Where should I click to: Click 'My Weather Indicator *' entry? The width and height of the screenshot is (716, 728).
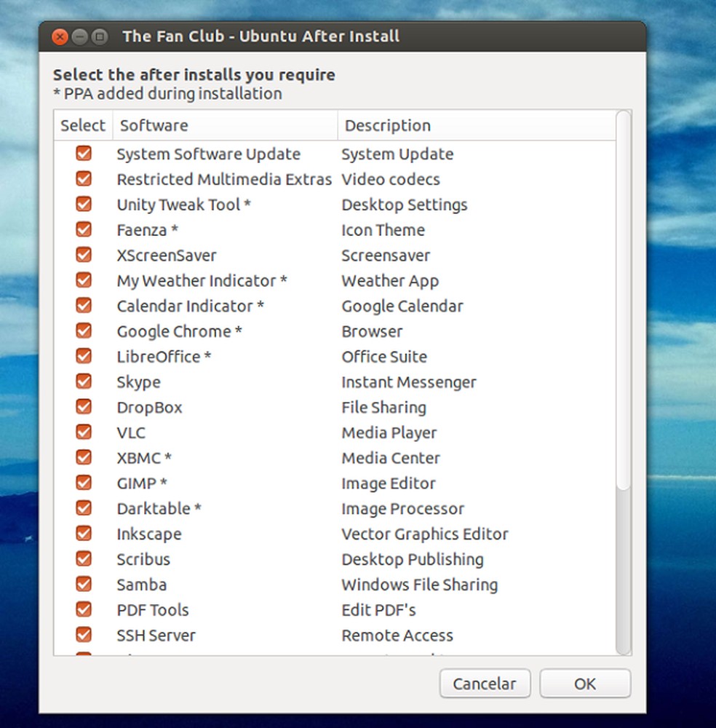[x=202, y=281]
